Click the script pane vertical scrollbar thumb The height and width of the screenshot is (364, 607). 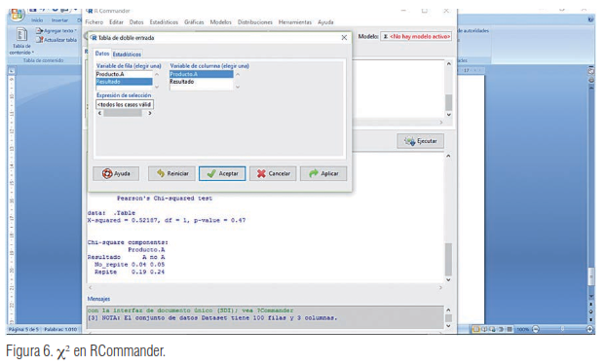point(448,102)
